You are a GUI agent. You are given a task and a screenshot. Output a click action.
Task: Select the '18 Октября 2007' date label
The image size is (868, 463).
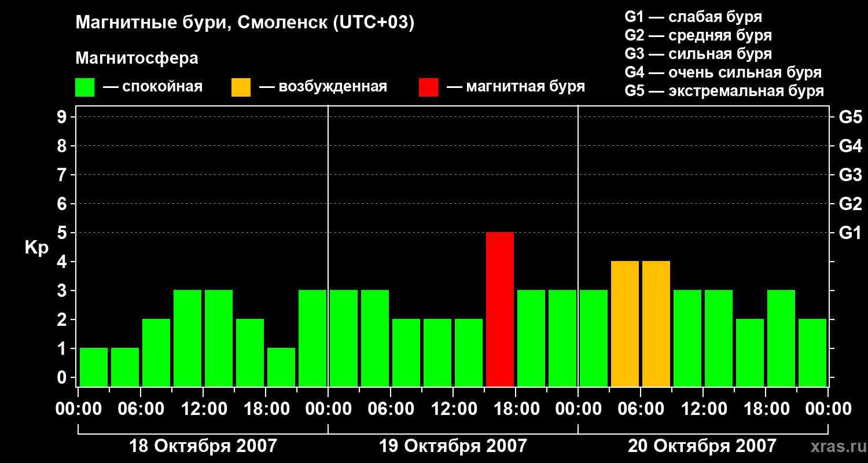coord(203,446)
